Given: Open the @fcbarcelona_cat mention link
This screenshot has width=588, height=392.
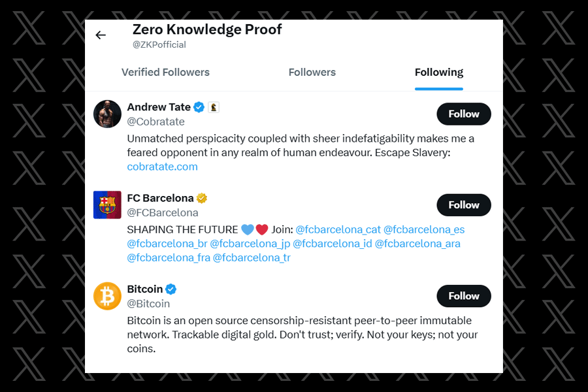Looking at the screenshot, I should [x=337, y=229].
